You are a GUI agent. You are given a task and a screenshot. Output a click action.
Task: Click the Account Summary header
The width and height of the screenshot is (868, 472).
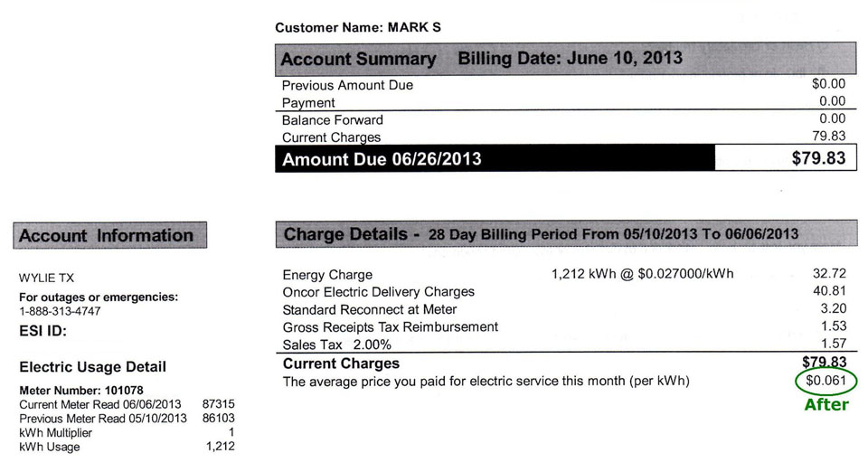566,59
